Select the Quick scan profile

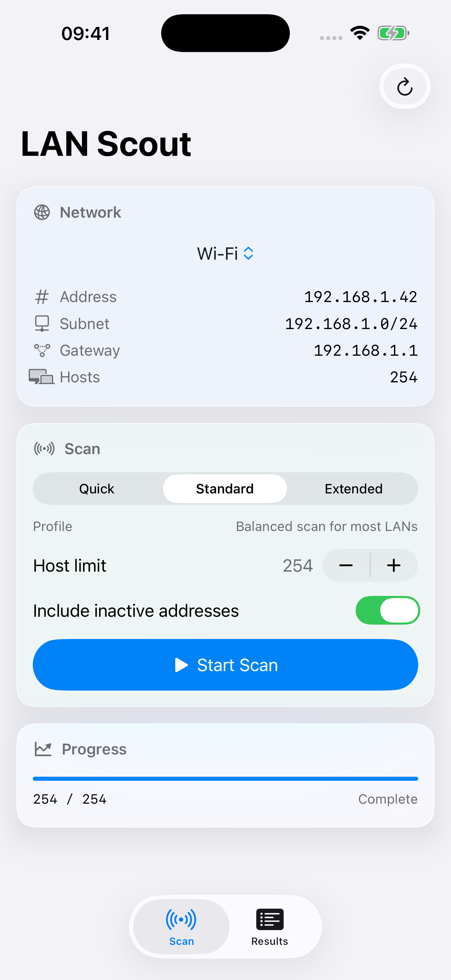[x=97, y=489]
